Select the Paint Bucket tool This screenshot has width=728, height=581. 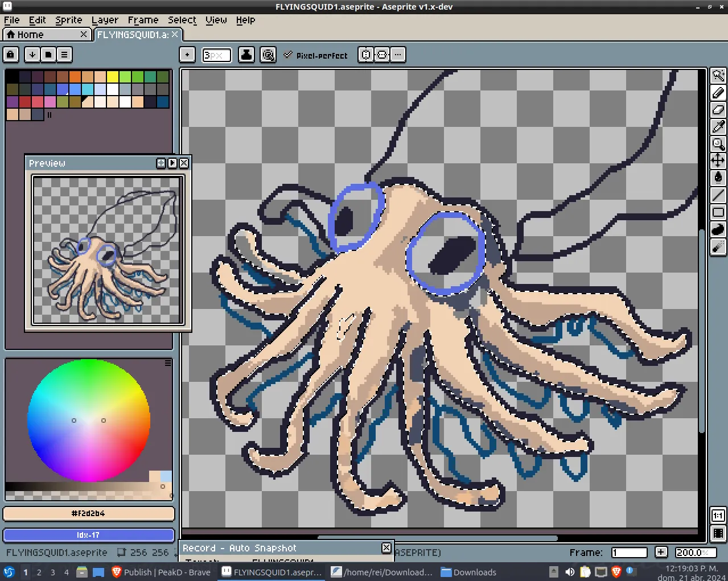(718, 178)
